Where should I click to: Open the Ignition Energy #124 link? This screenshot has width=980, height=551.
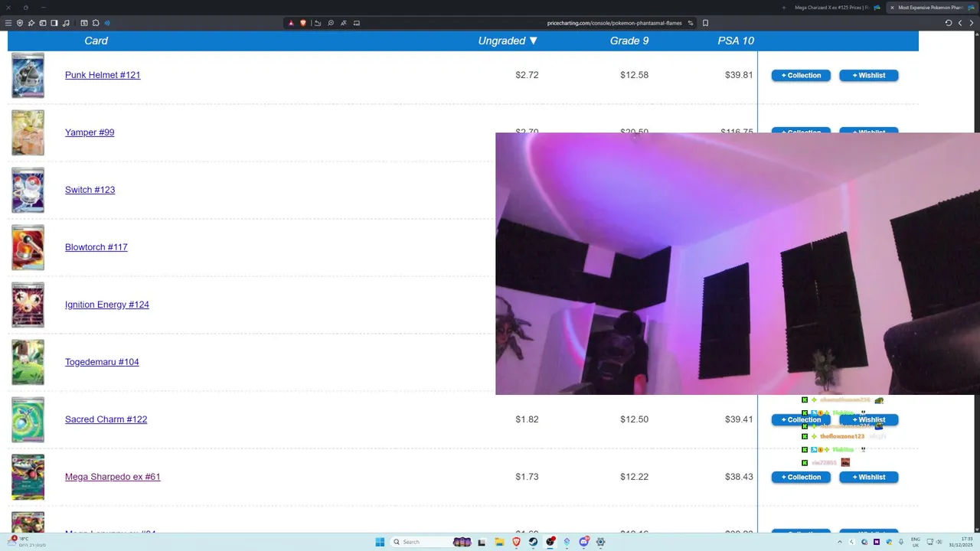pyautogui.click(x=107, y=305)
